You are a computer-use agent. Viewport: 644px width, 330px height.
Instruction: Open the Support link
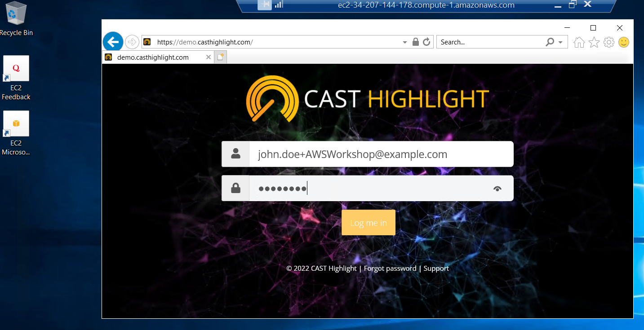(x=436, y=268)
